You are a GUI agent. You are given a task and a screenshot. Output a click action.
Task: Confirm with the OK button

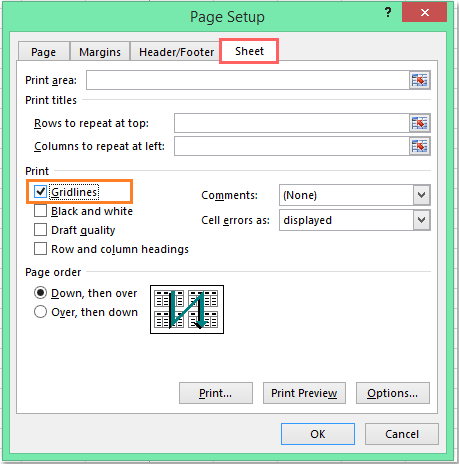(x=318, y=434)
